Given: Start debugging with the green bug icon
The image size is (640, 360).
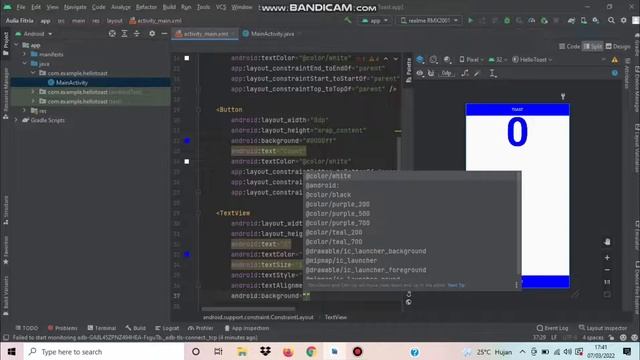Looking at the screenshot, I should tap(507, 20).
